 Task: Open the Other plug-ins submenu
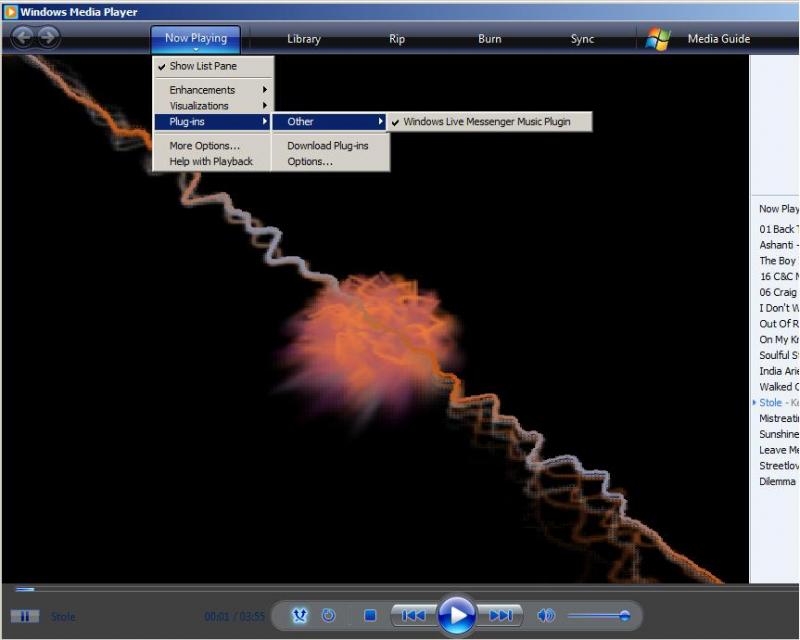point(330,121)
